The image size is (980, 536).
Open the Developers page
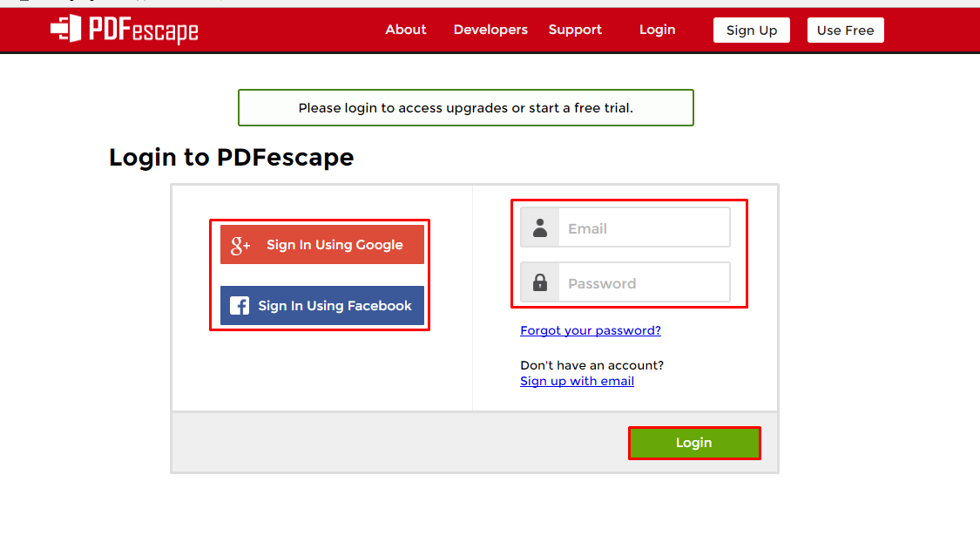[490, 30]
